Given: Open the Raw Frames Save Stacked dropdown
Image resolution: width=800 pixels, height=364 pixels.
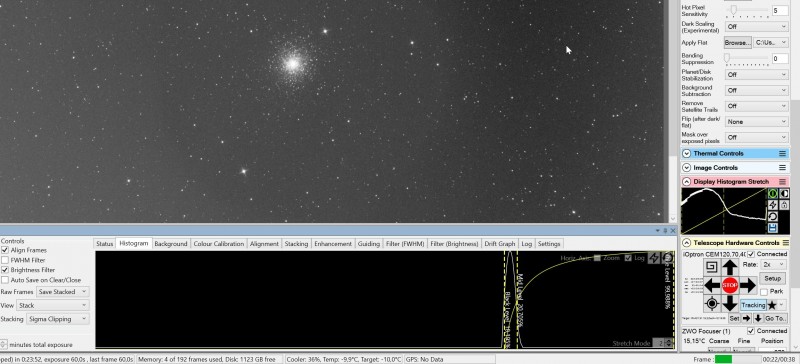Looking at the screenshot, I should point(63,292).
